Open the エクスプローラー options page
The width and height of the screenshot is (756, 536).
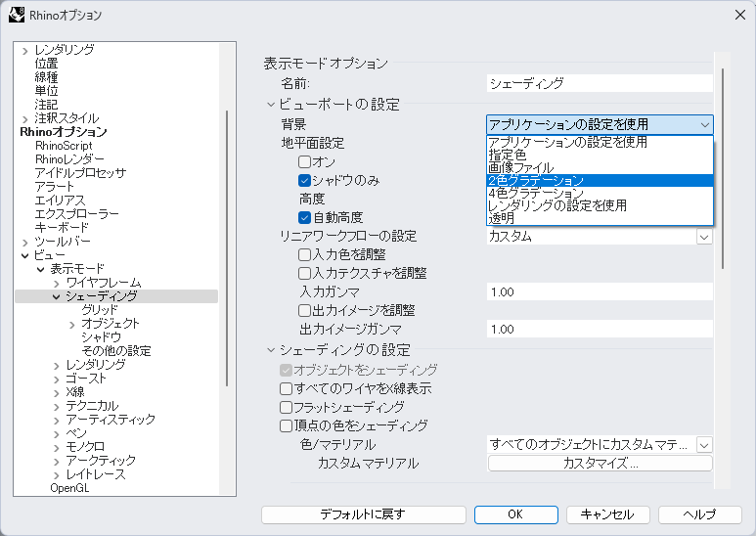76,213
